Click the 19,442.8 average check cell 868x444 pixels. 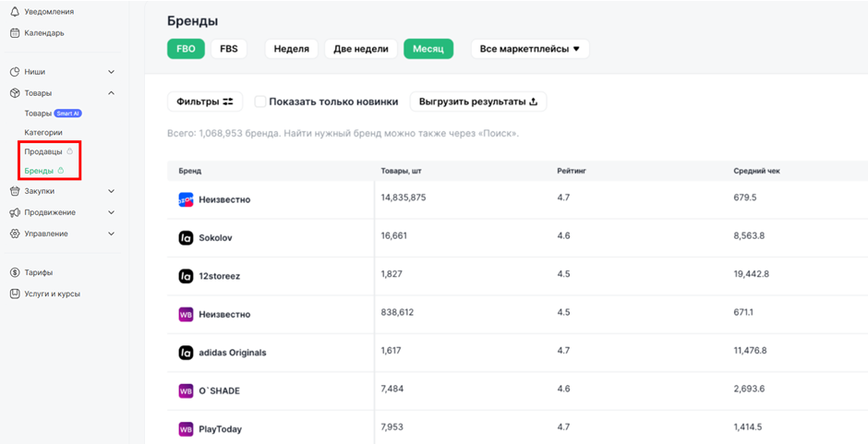point(752,274)
